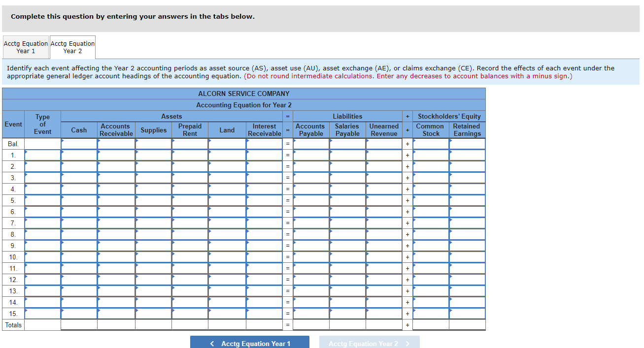644x348 pixels.
Task: Select the Cash cell for event 14
Action: (79, 302)
